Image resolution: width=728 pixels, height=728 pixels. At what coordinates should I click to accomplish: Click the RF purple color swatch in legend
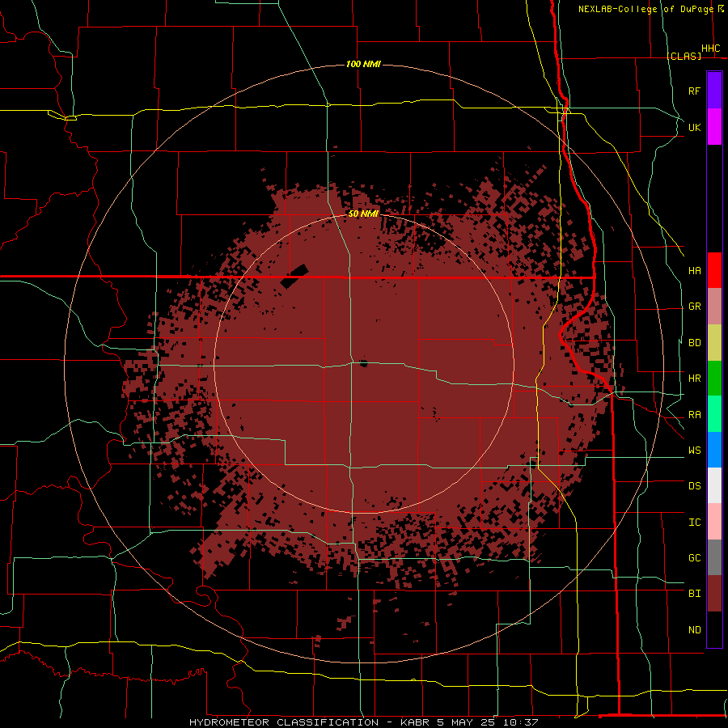click(x=714, y=91)
